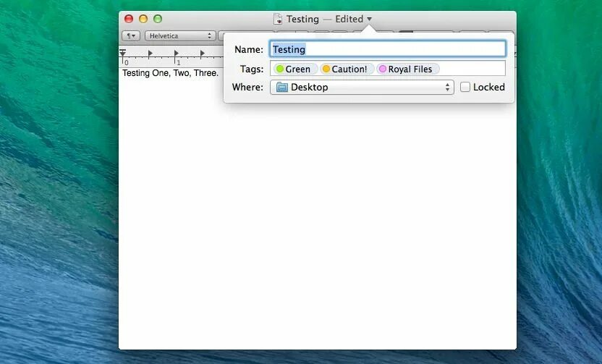Image resolution: width=602 pixels, height=364 pixels.
Task: Click the Testing title in the title bar
Action: click(x=302, y=19)
